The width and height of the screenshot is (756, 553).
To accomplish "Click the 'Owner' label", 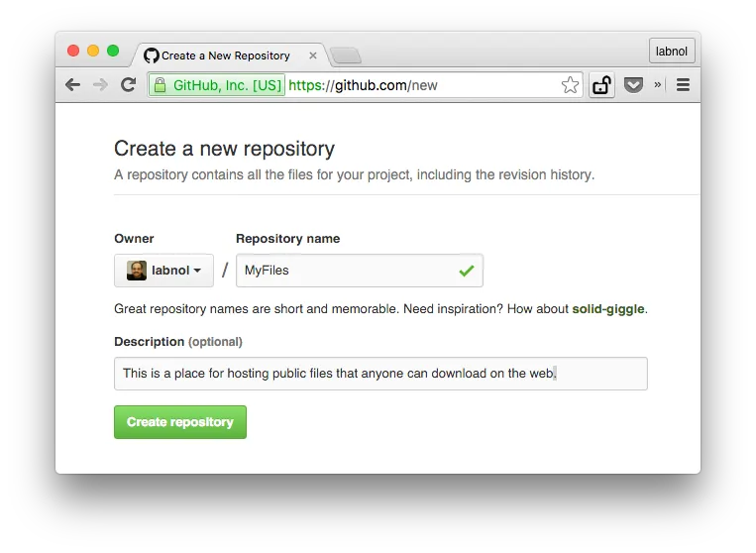I will (x=134, y=239).
